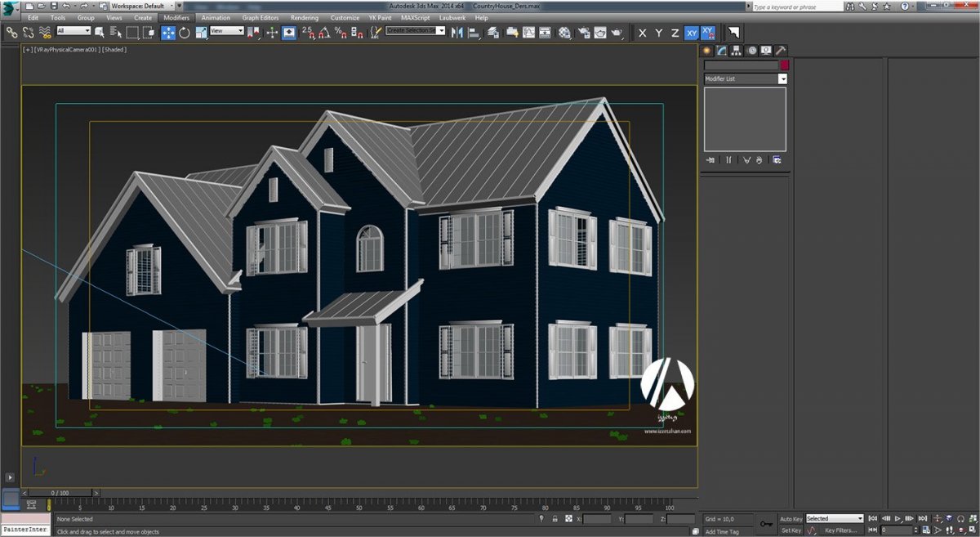Activate the Select and Rotate tool
980x537 pixels.
click(184, 33)
